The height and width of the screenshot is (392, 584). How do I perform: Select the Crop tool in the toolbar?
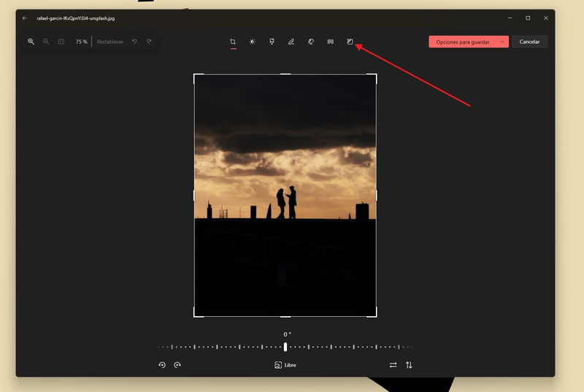click(x=233, y=42)
